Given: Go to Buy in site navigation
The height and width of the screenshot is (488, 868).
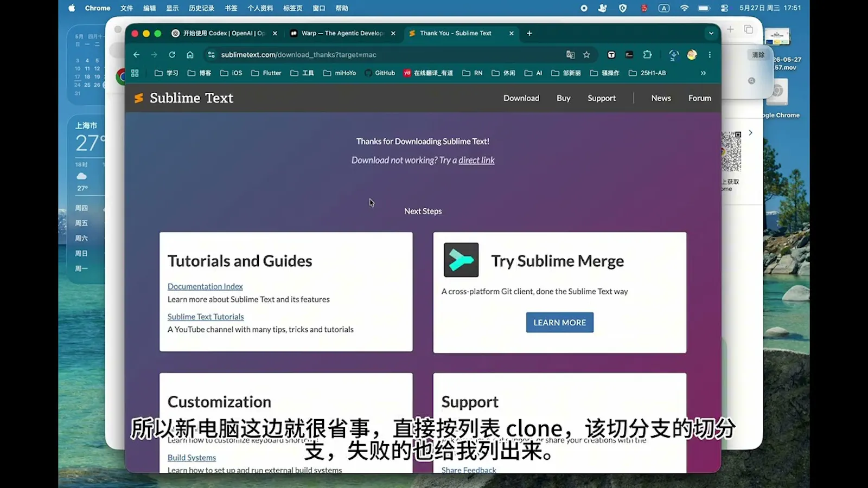Looking at the screenshot, I should click(x=563, y=98).
